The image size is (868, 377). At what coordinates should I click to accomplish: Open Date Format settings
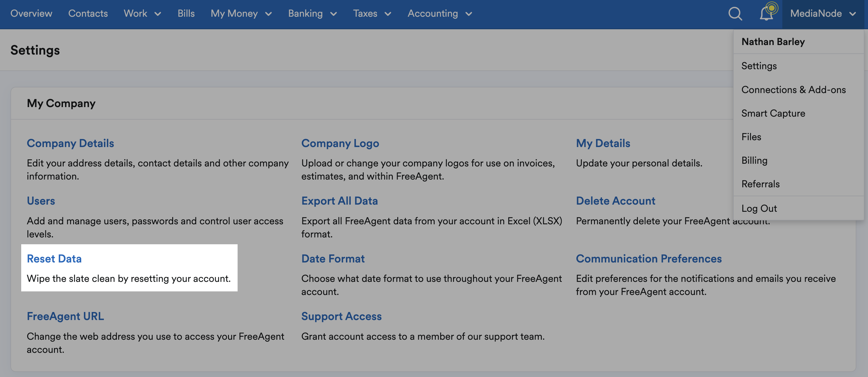(x=333, y=259)
